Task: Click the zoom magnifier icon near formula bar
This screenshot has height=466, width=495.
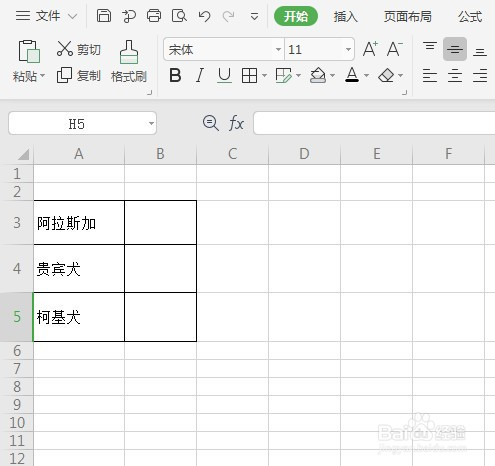Action: coord(211,123)
